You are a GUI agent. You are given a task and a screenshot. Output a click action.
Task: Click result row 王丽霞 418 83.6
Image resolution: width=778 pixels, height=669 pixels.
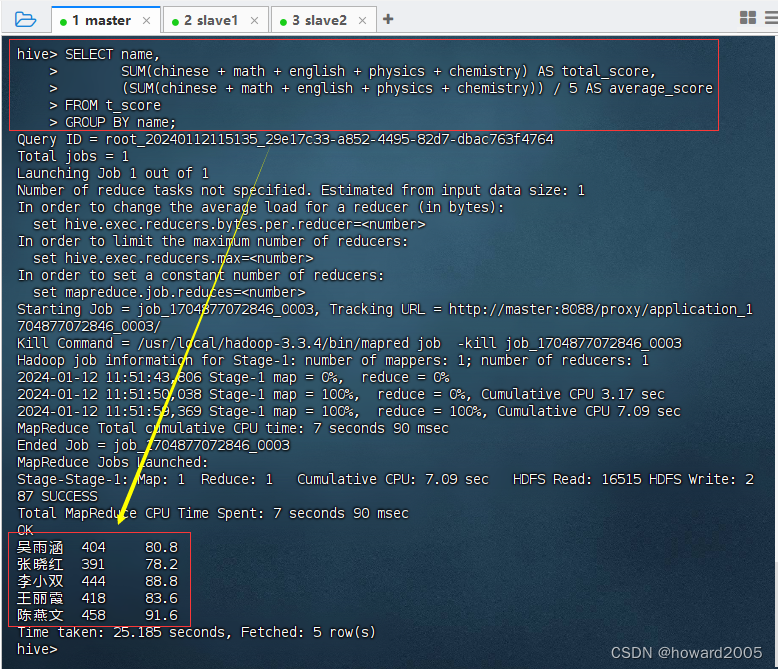click(x=97, y=598)
